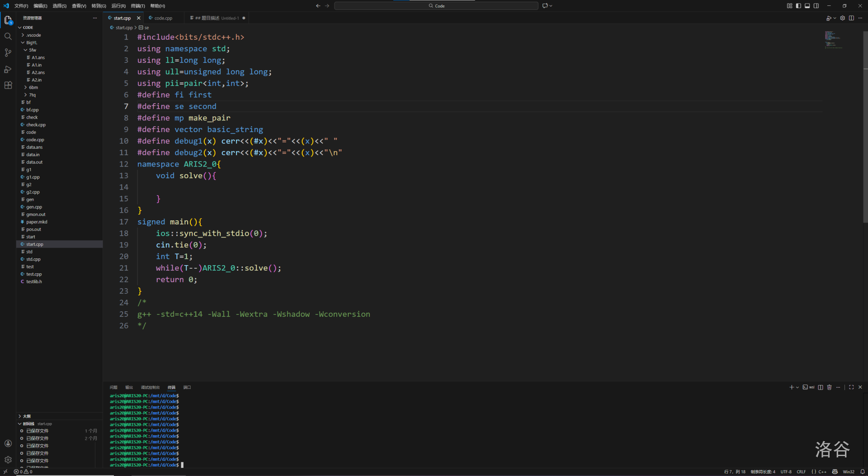Kill terminal with the trash icon
The image size is (868, 476).
click(829, 387)
